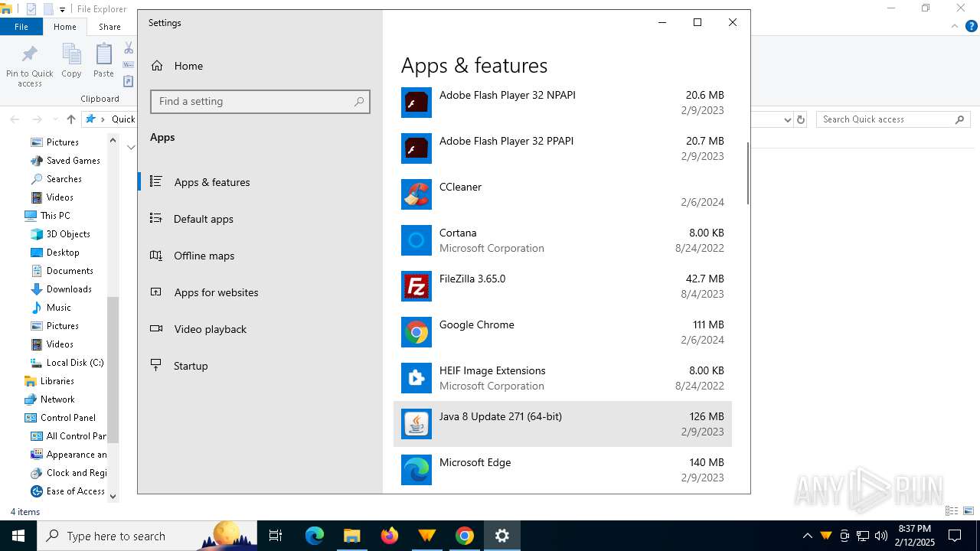Image resolution: width=980 pixels, height=551 pixels.
Task: Click the taskbar Type here to search box
Action: point(149,536)
